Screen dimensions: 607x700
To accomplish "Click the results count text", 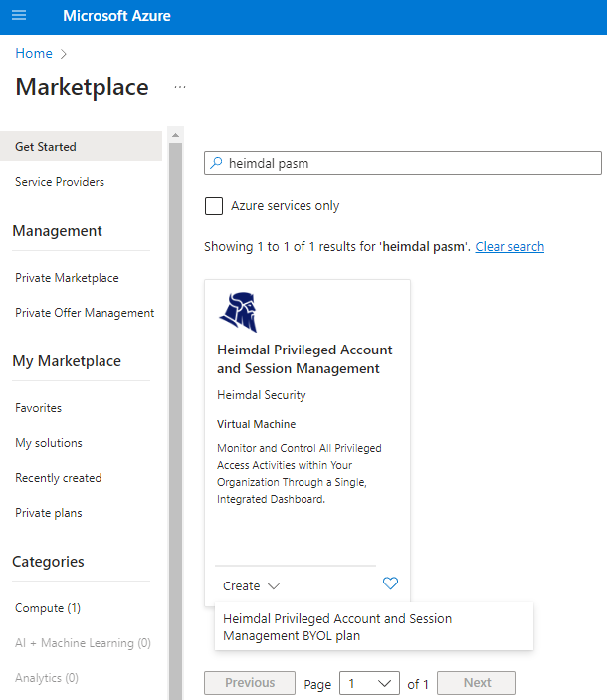I will pyautogui.click(x=337, y=246).
